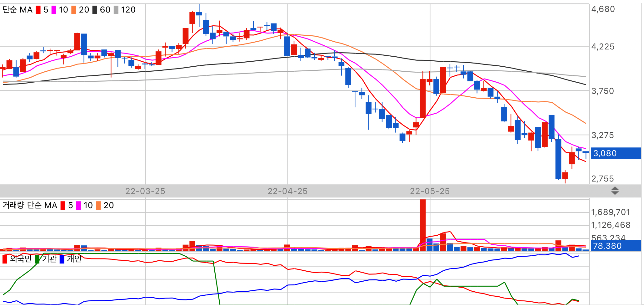Click the 22-03-25 date axis label
The height and width of the screenshot is (307, 644).
click(x=145, y=191)
